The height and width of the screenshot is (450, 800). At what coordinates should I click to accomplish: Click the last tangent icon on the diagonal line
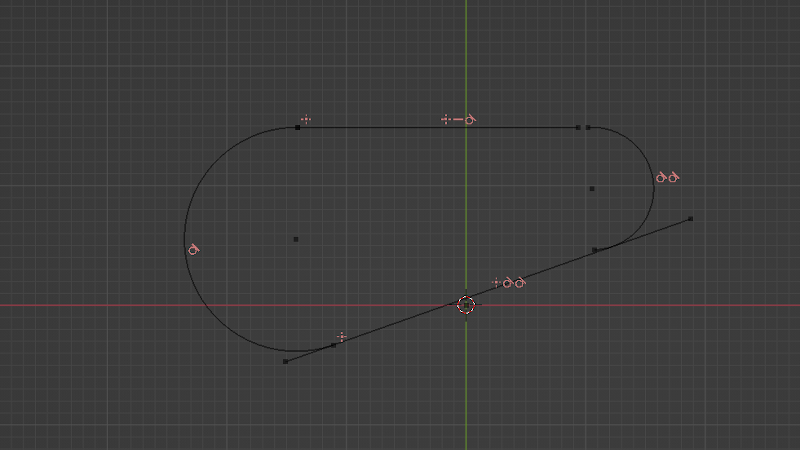pyautogui.click(x=520, y=283)
